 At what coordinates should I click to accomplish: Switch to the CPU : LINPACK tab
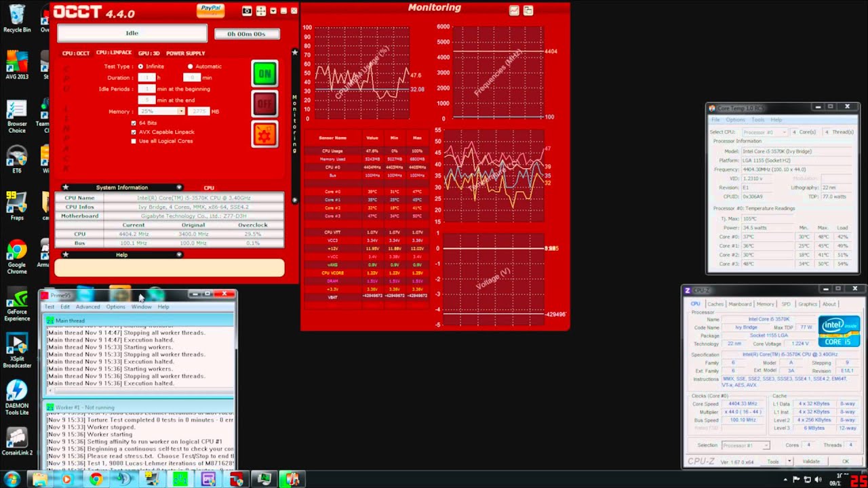tap(114, 53)
